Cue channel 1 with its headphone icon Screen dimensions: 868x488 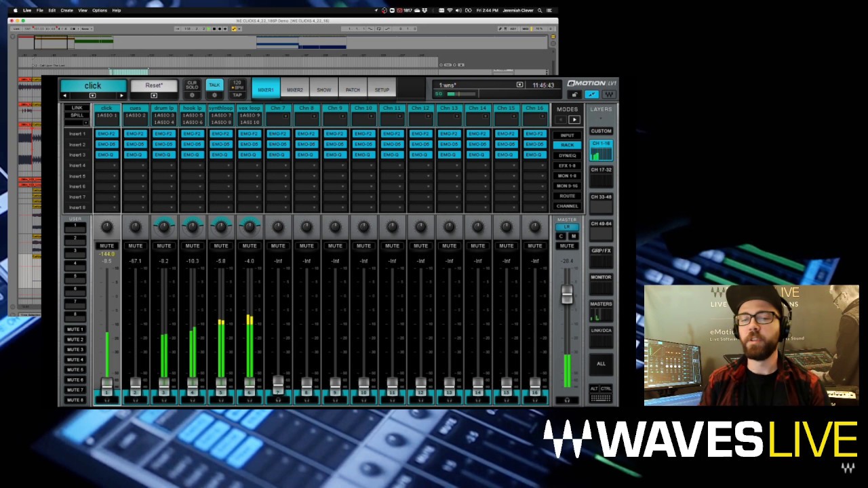(x=106, y=401)
